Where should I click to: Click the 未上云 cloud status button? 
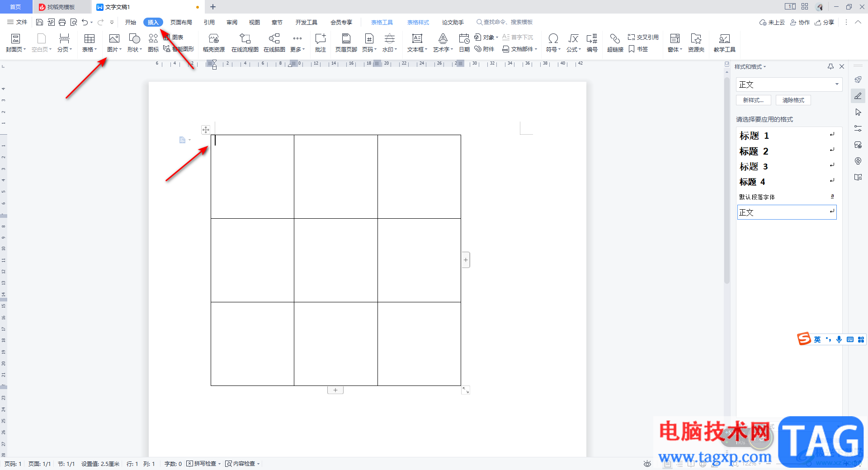(x=772, y=22)
